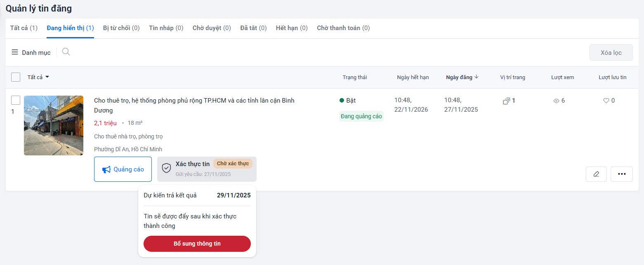Expand the Tất cả dropdown arrow
This screenshot has width=644, height=265.
pos(47,77)
